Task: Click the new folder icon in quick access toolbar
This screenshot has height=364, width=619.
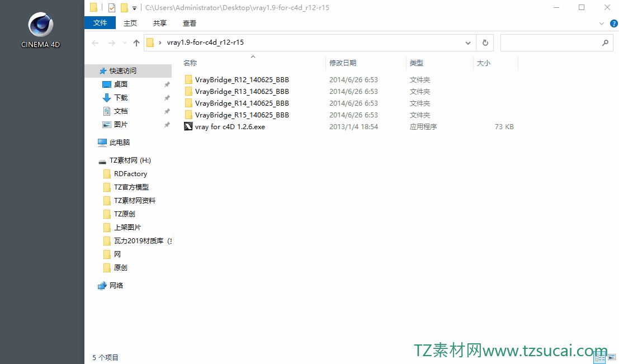Action: click(x=124, y=7)
